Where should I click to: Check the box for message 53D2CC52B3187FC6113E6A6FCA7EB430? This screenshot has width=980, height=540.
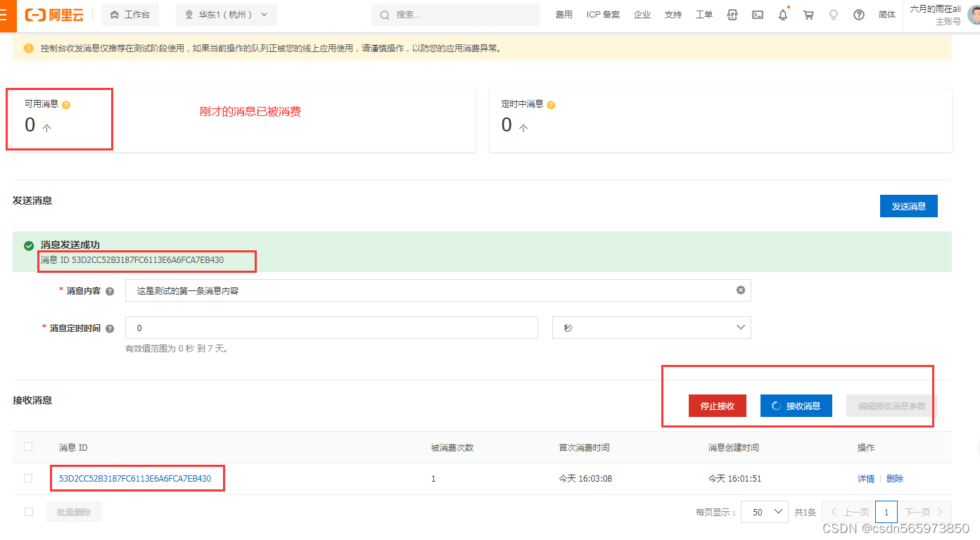[x=28, y=478]
